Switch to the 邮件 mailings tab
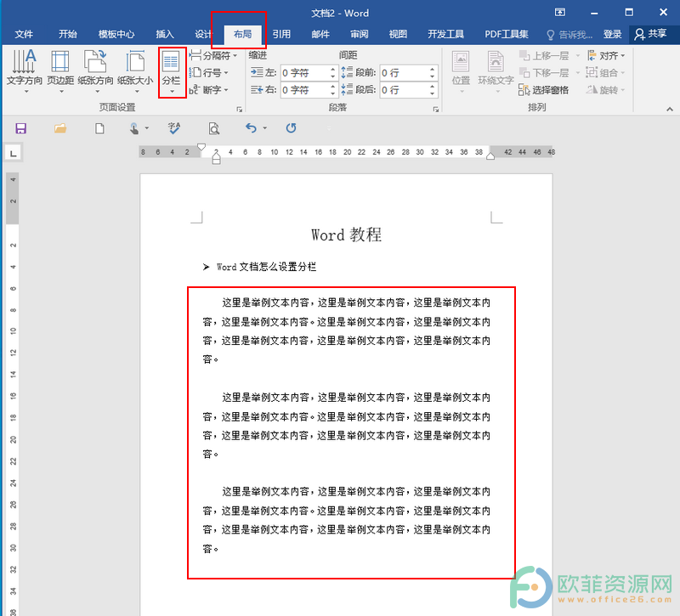Viewport: 680px width, 616px height. [x=320, y=34]
